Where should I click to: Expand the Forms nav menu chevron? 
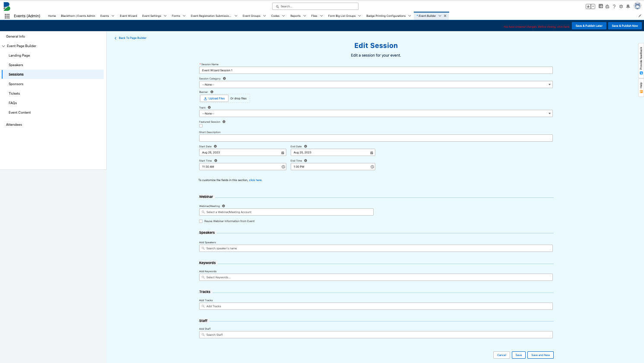184,16
